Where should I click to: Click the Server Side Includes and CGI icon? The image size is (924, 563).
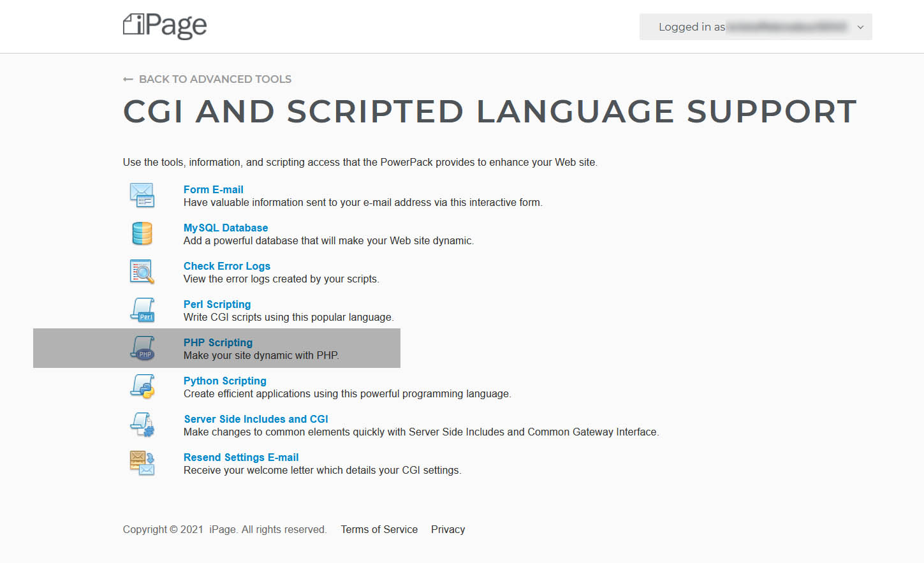(142, 425)
